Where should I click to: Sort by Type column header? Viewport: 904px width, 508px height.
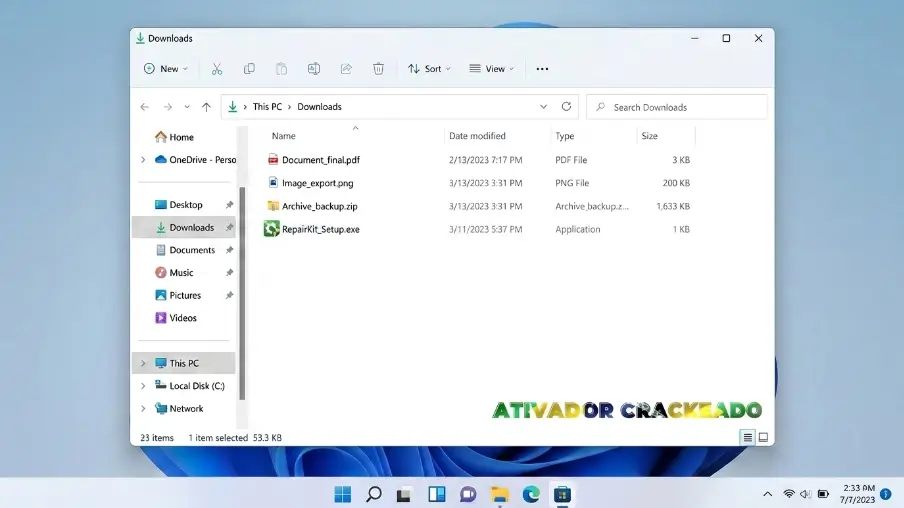click(x=565, y=136)
